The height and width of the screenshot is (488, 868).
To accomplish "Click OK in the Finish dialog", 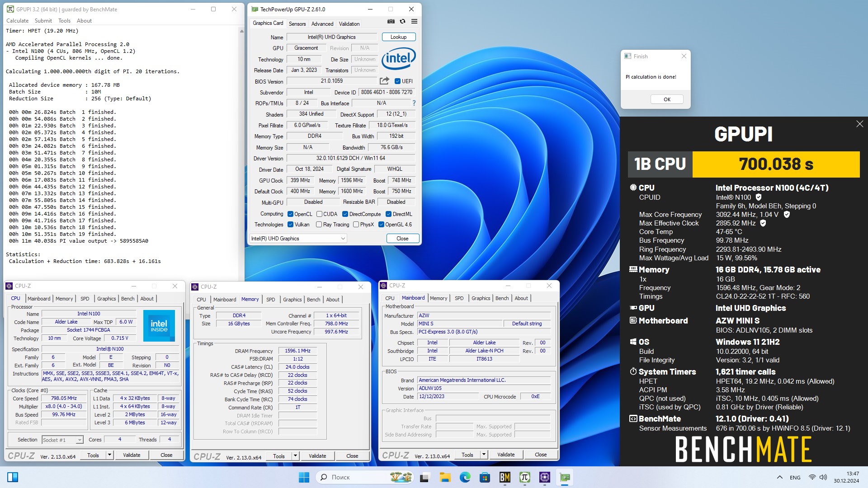I will pyautogui.click(x=667, y=99).
